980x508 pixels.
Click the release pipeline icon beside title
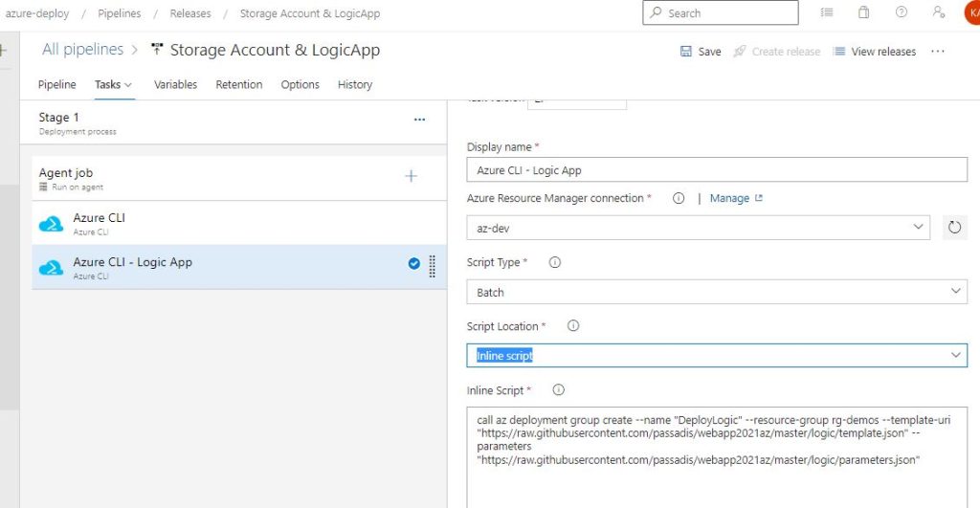(x=157, y=49)
